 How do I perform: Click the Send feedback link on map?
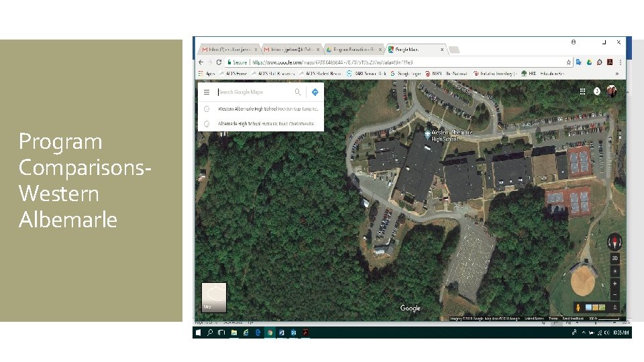click(x=573, y=318)
